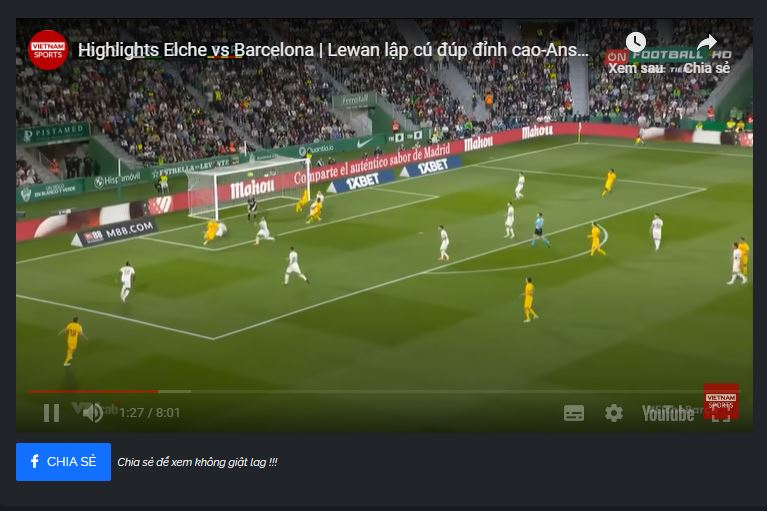Click the 1:27 / 8:01 time display
This screenshot has width=767, height=511.
pyautogui.click(x=150, y=413)
